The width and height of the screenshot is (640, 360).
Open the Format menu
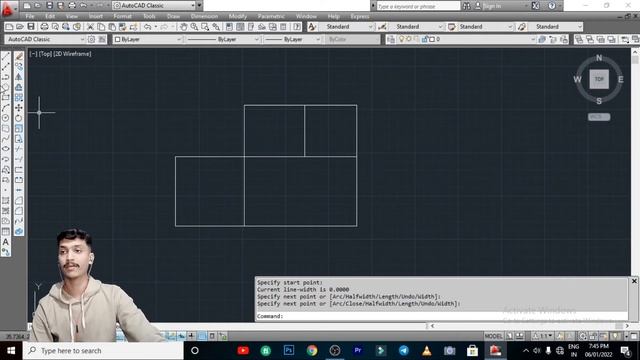122,16
